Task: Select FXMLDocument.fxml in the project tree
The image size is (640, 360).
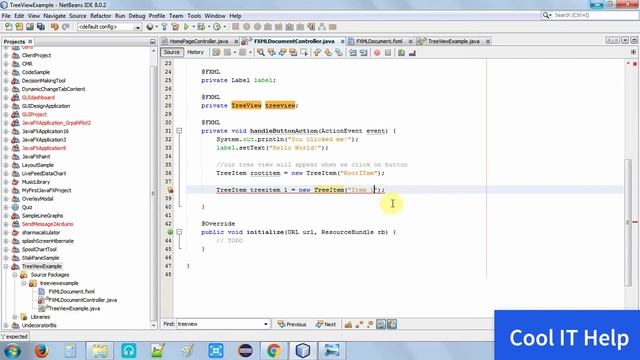Action: pyautogui.click(x=71, y=291)
